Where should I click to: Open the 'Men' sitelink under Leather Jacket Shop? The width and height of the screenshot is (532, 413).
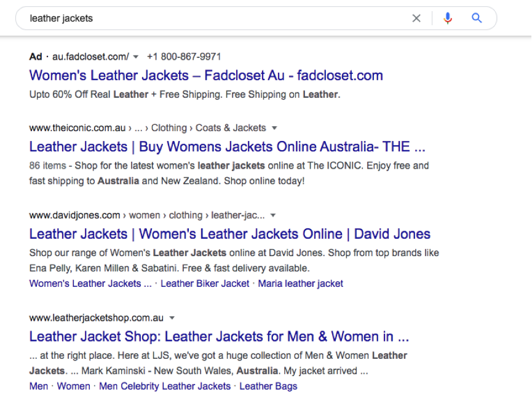click(x=39, y=386)
